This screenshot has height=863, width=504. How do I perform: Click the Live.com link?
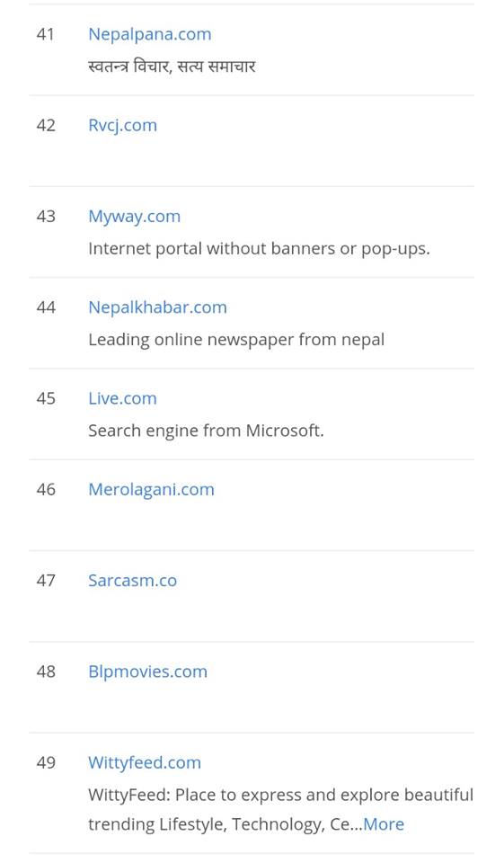(x=123, y=398)
